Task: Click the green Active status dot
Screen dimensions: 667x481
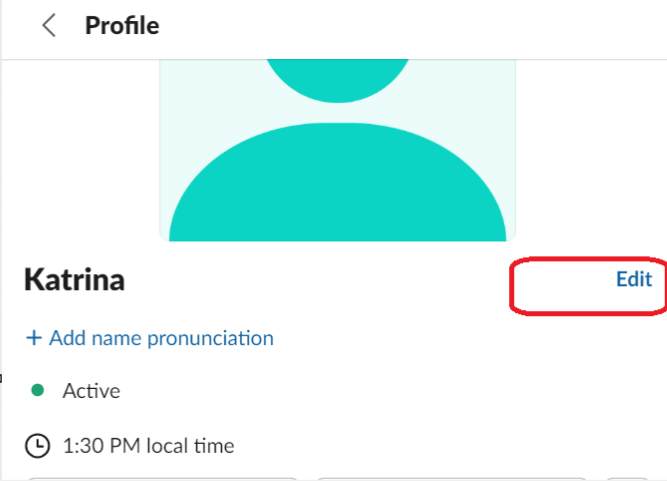Action: point(38,390)
